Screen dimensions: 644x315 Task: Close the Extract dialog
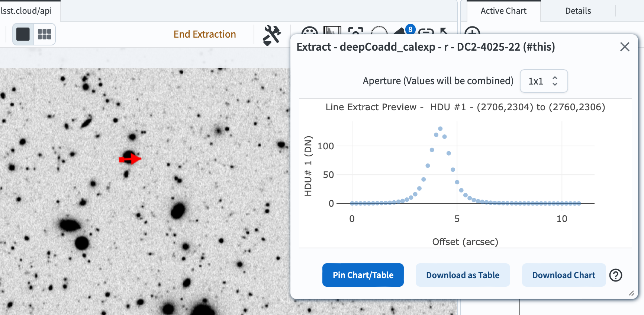(625, 47)
